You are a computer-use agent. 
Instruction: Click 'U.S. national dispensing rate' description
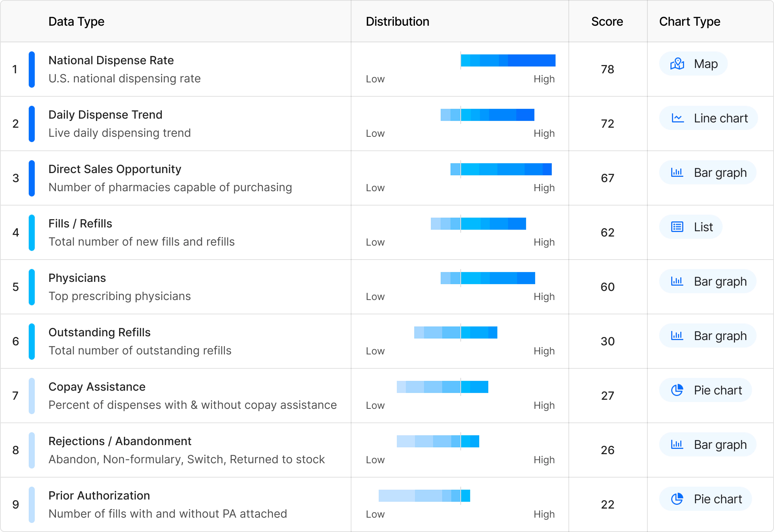pos(124,79)
